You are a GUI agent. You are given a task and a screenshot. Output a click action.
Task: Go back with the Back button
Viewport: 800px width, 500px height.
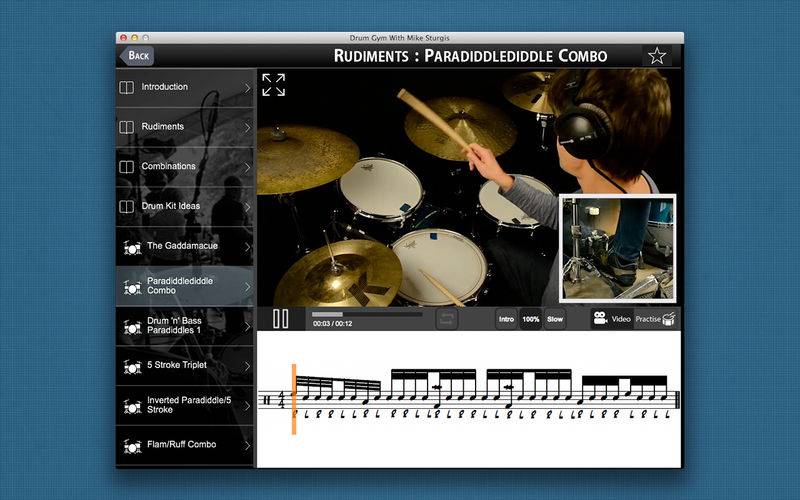pos(137,56)
